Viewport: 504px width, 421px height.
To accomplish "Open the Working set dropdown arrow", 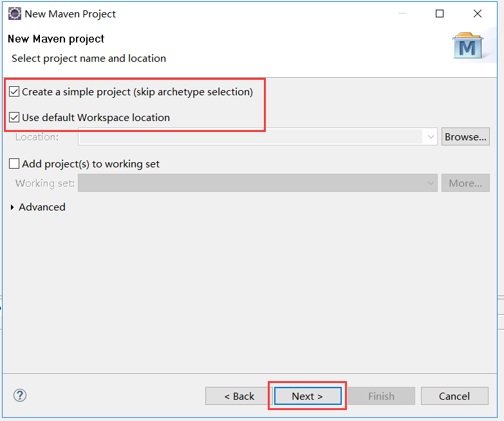I will pyautogui.click(x=430, y=183).
